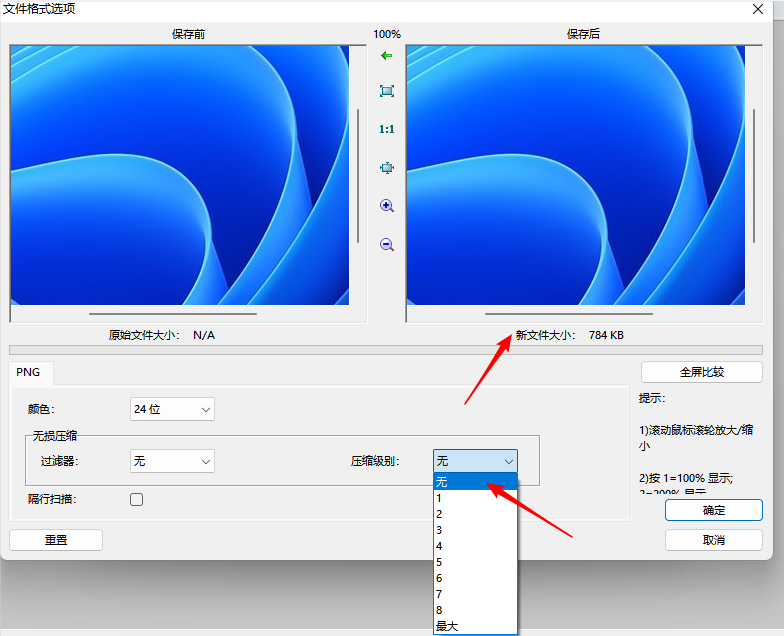
Task: Click the fit-to-window view icon
Action: tap(386, 91)
